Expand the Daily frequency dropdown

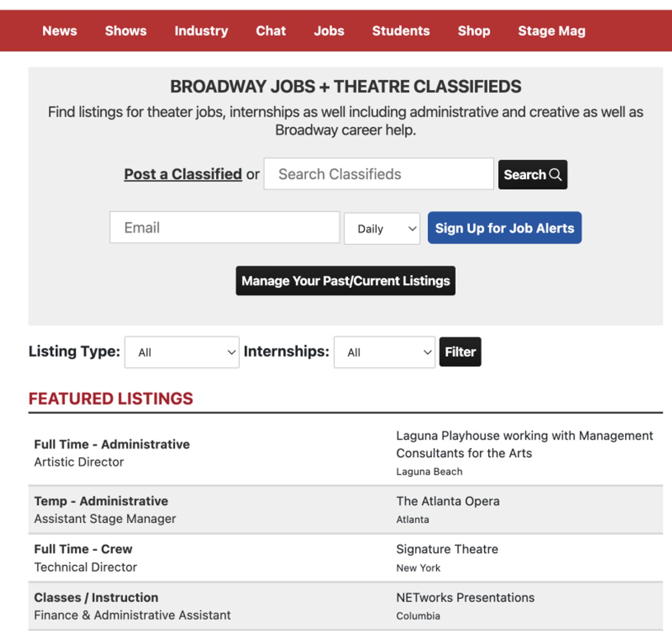click(382, 229)
